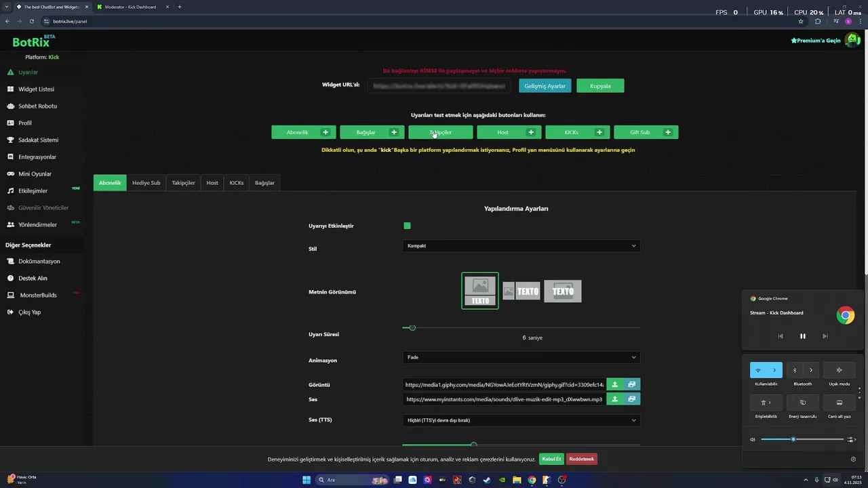Expand Bluetooth devices chevron

[x=811, y=370]
